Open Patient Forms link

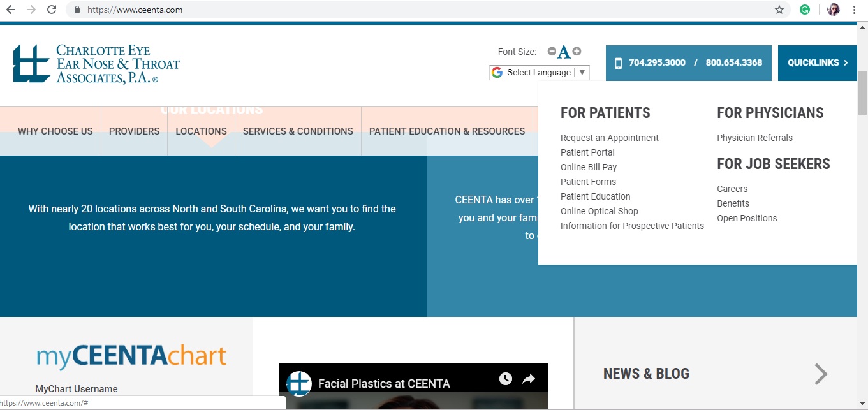pos(588,182)
